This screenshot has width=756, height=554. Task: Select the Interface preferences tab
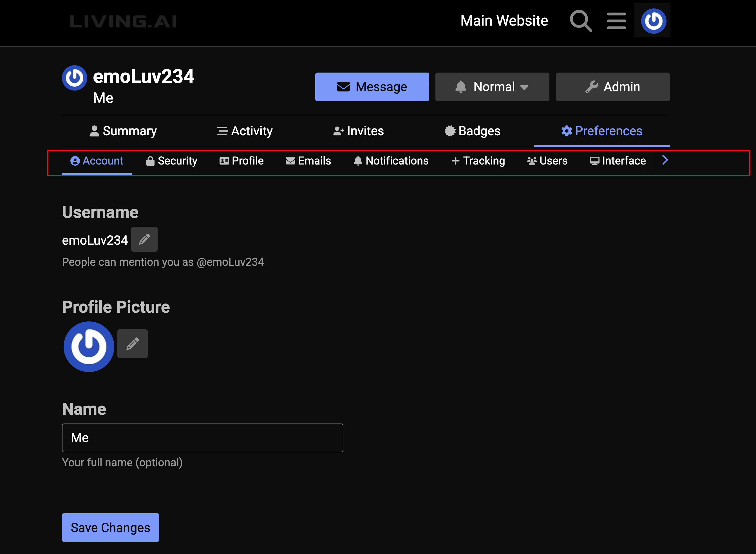[x=618, y=161]
